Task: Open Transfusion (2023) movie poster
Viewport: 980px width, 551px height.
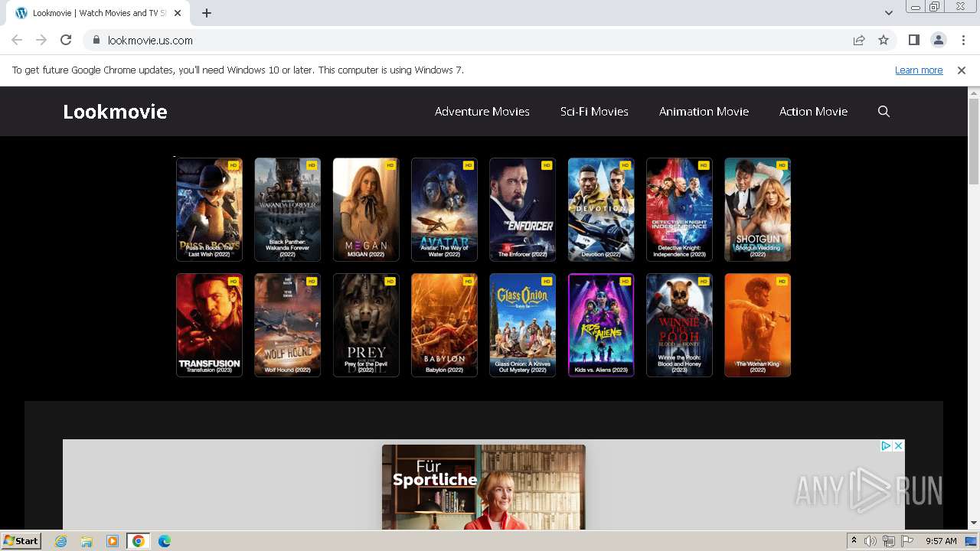Action: tap(209, 325)
